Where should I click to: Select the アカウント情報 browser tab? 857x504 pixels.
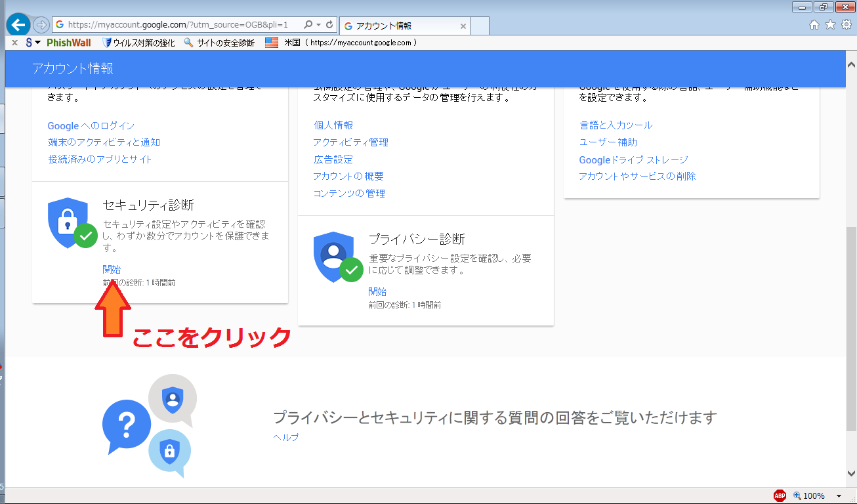(404, 26)
